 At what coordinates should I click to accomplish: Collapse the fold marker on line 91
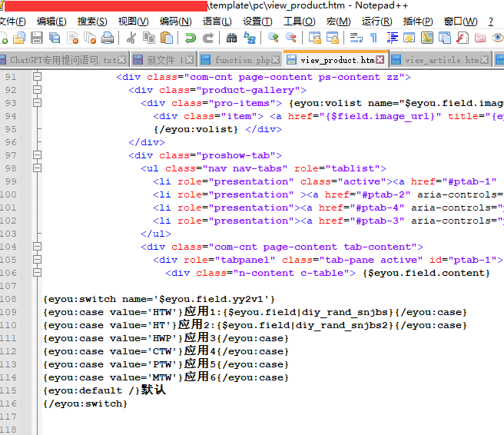pos(38,77)
